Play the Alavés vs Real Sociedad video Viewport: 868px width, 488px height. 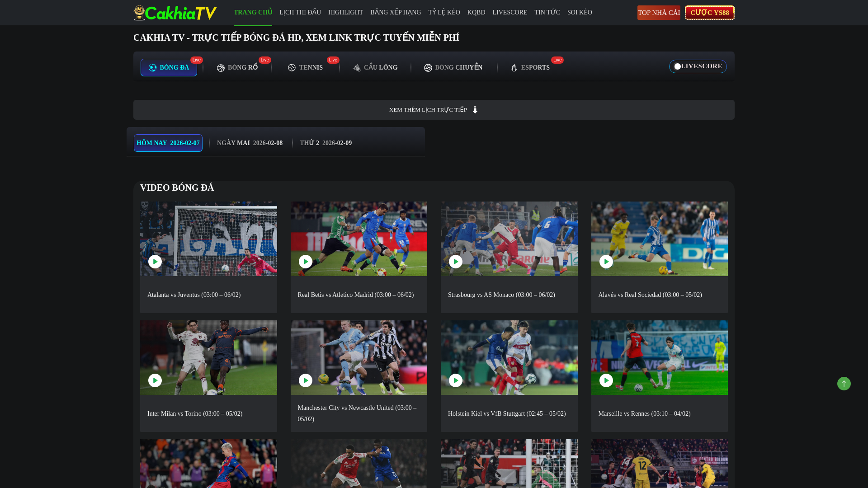point(606,262)
